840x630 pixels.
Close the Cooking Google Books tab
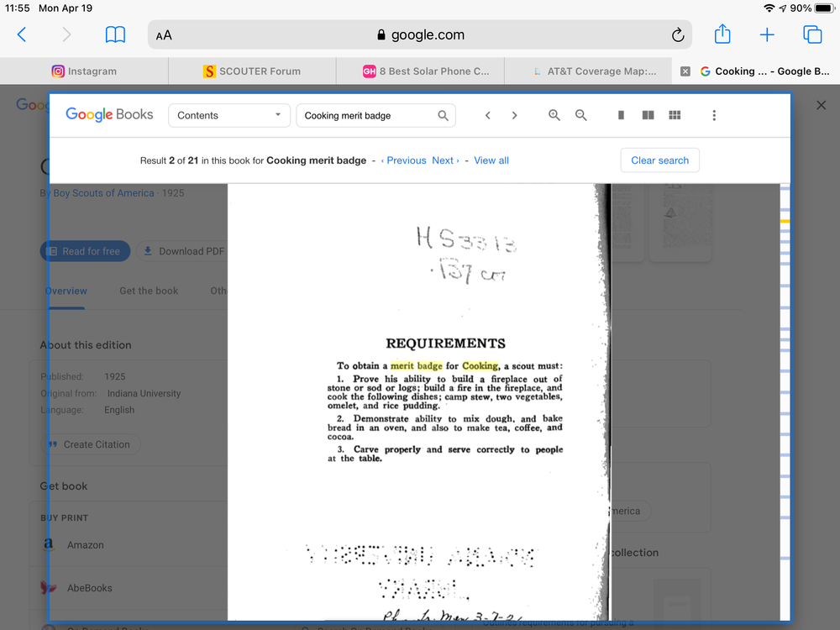coord(685,71)
